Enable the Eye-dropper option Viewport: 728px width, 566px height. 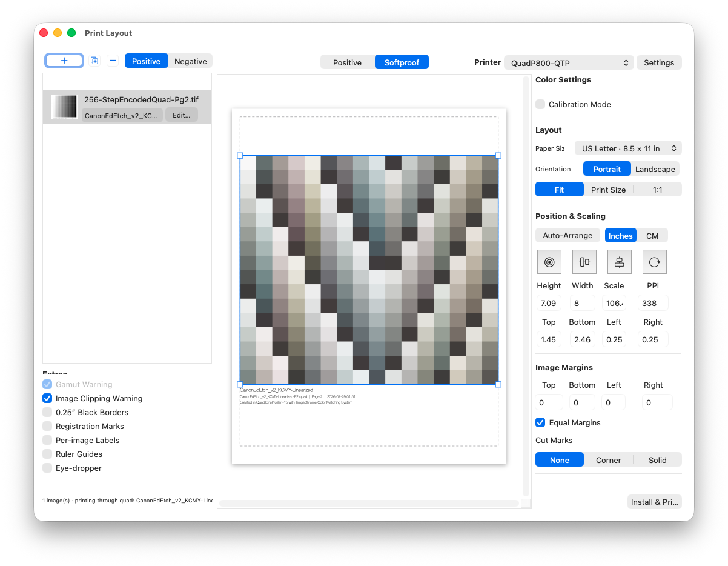click(47, 468)
